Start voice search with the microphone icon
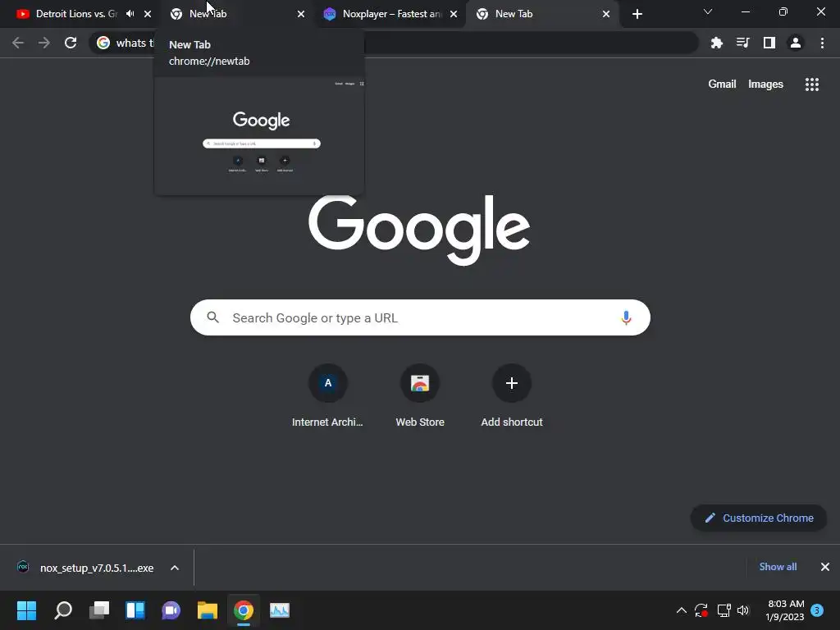 (626, 317)
